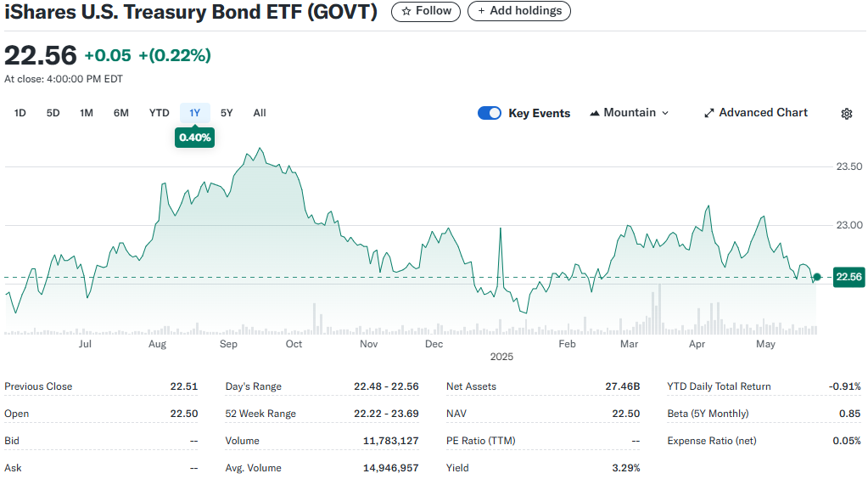Toggle the Key Events switch
Screen dimensions: 868x479
490,113
